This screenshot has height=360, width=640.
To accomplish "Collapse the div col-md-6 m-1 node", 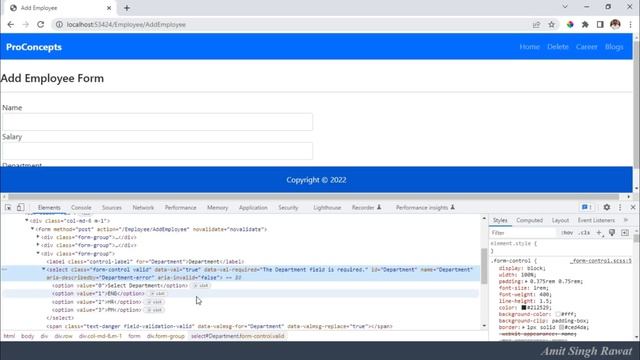I will tap(27, 221).
